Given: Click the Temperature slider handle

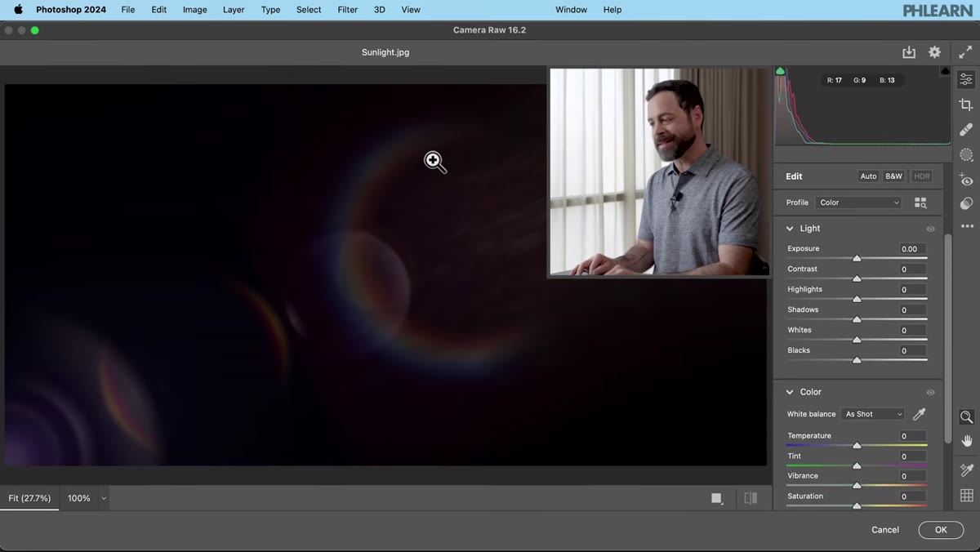Looking at the screenshot, I should 857,446.
